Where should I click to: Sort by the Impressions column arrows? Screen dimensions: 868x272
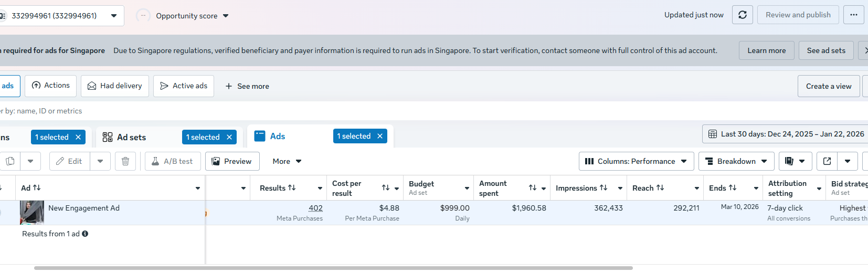pyautogui.click(x=604, y=188)
